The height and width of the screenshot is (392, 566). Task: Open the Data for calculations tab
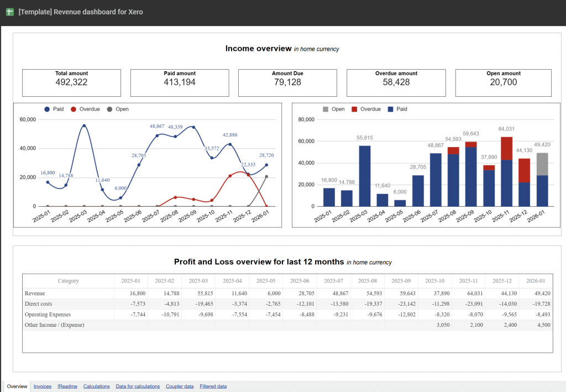(x=137, y=386)
